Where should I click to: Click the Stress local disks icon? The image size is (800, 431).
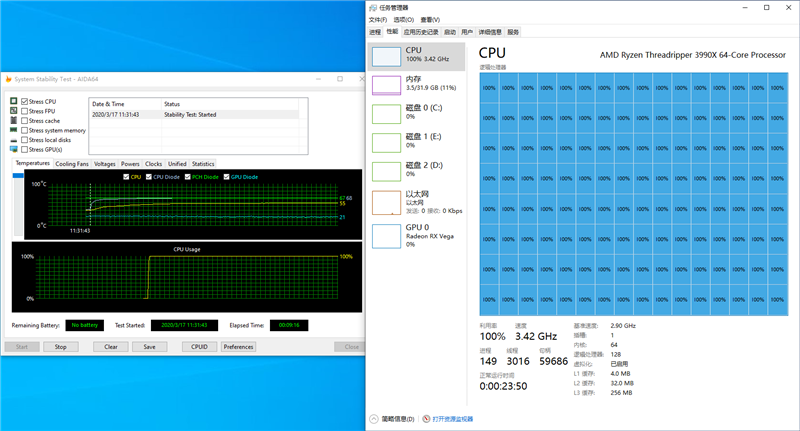click(14, 140)
